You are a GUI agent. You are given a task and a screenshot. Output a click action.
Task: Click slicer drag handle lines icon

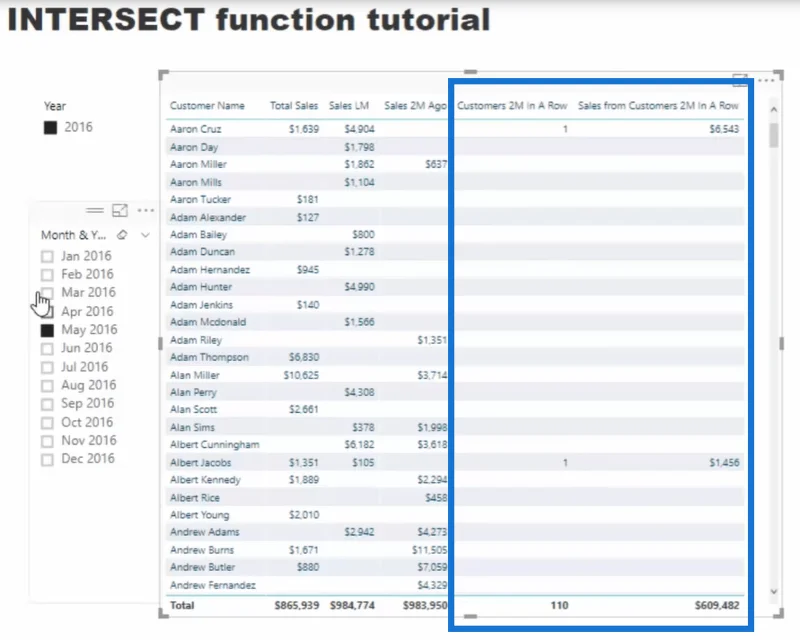(x=94, y=210)
